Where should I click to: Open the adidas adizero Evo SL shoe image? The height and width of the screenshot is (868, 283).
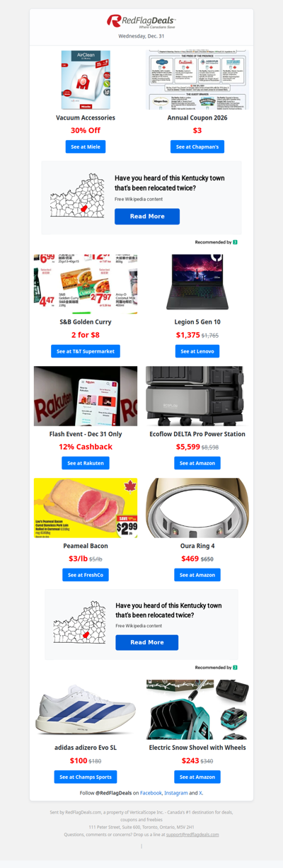point(86,709)
